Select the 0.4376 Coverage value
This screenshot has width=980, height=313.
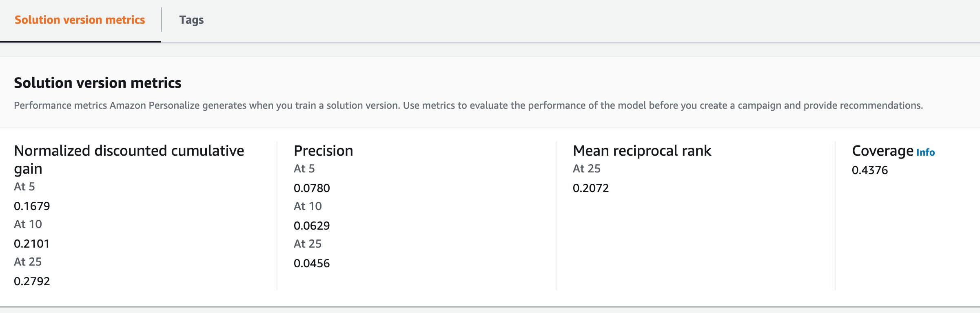click(x=870, y=170)
